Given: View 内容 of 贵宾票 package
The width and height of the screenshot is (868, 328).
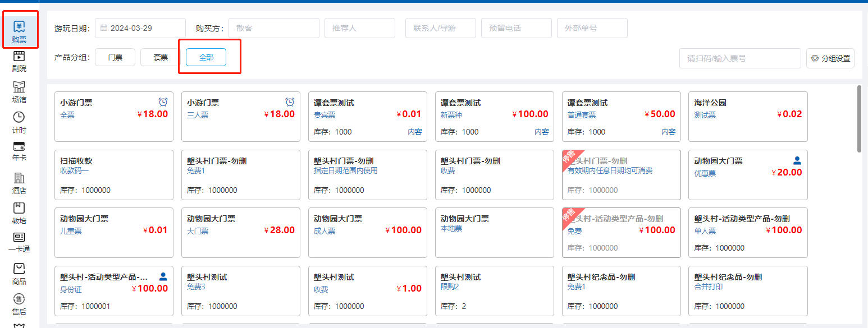Looking at the screenshot, I should (x=415, y=132).
